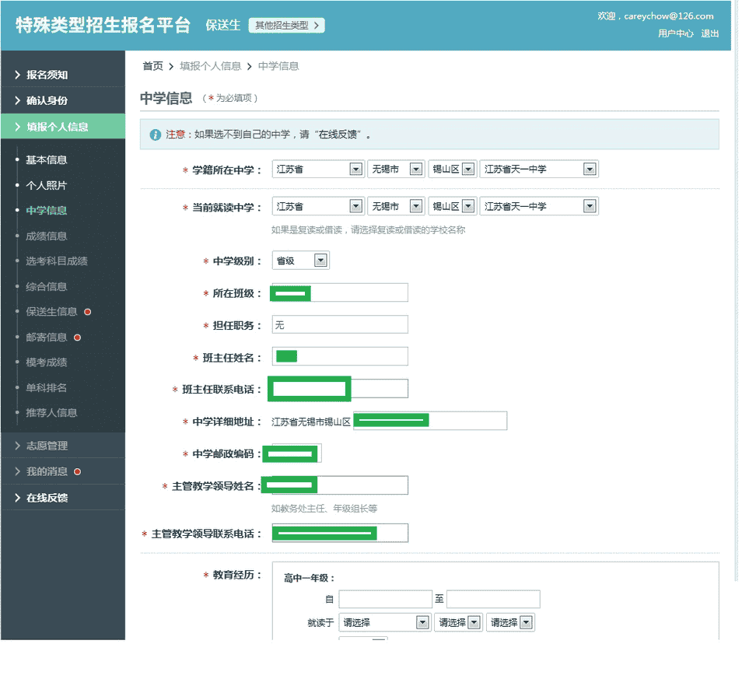Go to 推荐人信息 section
This screenshot has height=700, width=742.
pos(51,412)
